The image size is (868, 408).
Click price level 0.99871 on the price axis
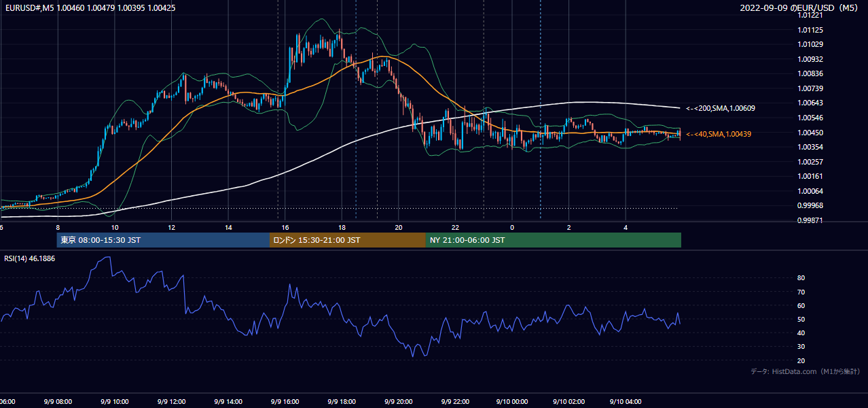click(810, 220)
